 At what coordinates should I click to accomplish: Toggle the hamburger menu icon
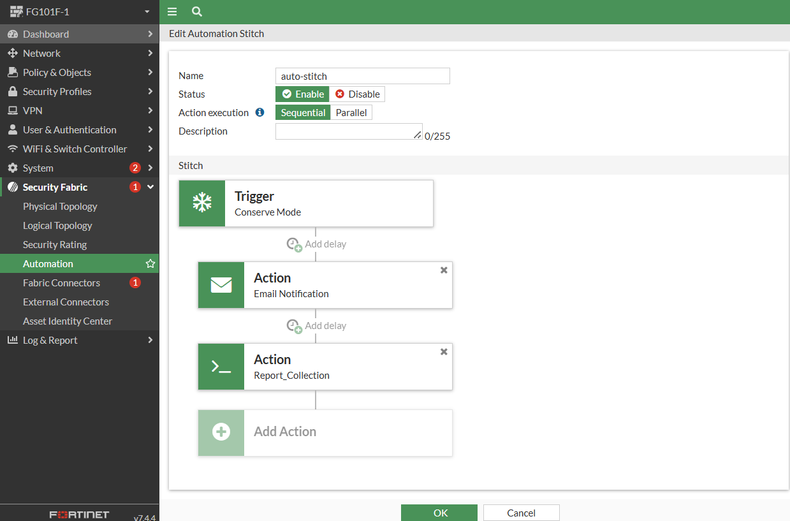pos(172,12)
